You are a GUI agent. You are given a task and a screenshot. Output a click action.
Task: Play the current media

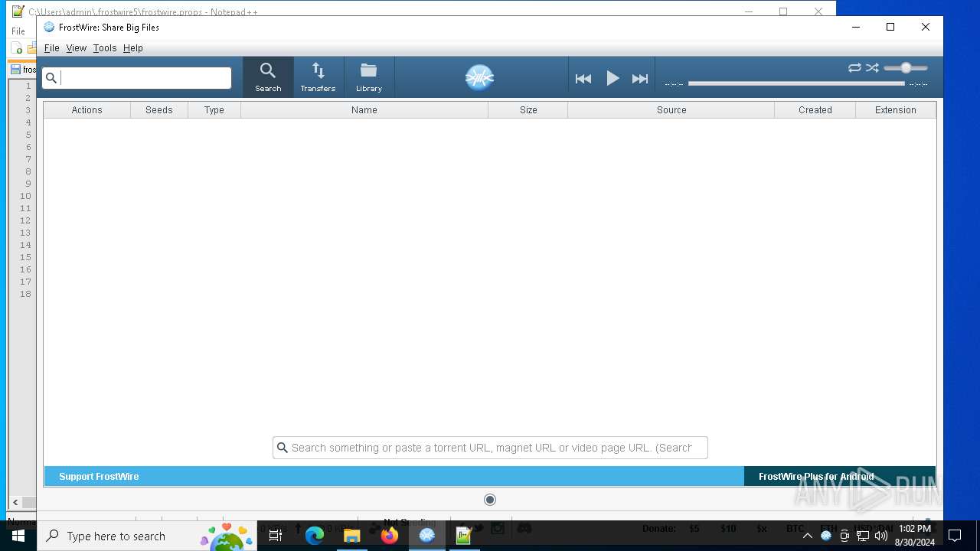pyautogui.click(x=612, y=78)
